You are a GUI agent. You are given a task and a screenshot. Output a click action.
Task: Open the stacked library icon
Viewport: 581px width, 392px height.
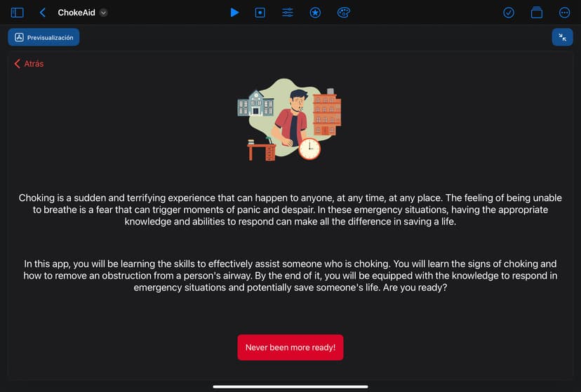pyautogui.click(x=537, y=13)
